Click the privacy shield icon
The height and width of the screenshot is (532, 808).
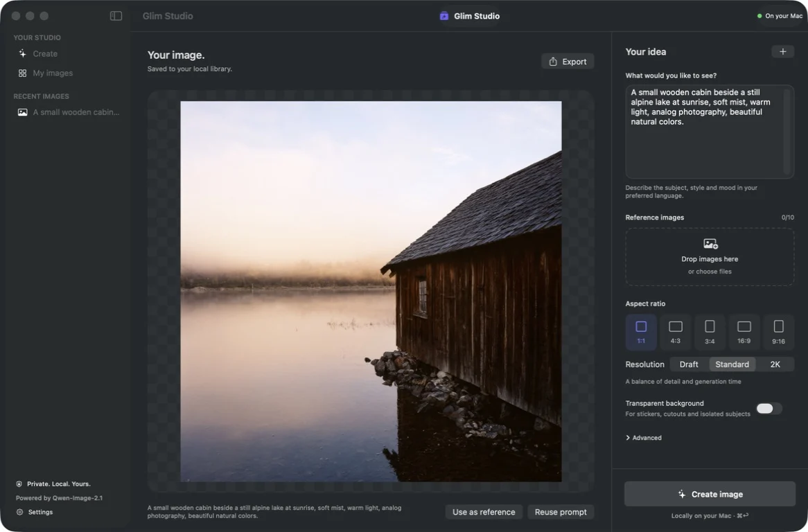click(x=19, y=484)
